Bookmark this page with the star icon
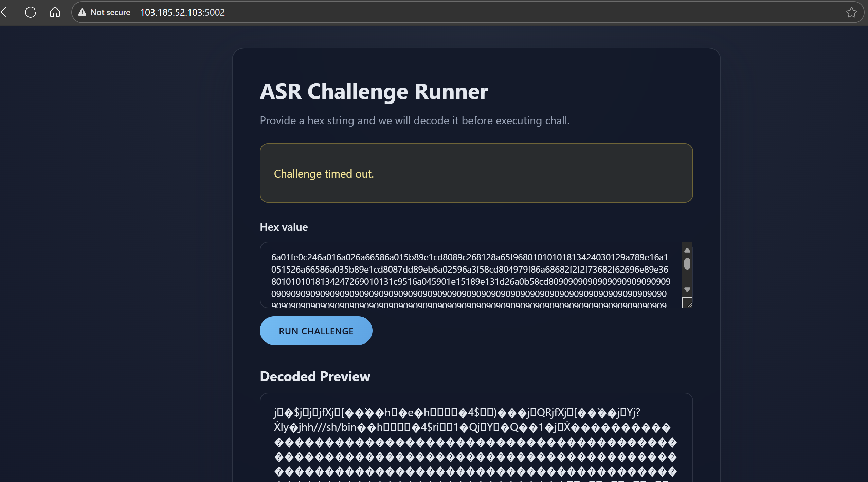The image size is (868, 482). (851, 12)
